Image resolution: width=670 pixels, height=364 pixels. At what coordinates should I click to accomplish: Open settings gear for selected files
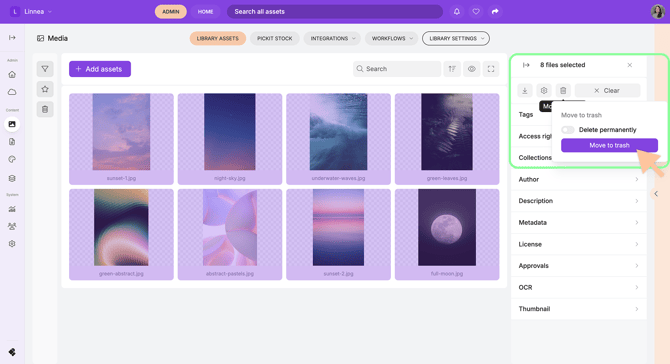click(544, 91)
